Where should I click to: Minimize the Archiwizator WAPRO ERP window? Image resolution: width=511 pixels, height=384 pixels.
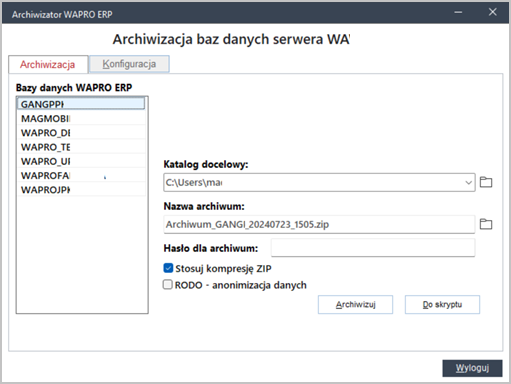click(458, 12)
